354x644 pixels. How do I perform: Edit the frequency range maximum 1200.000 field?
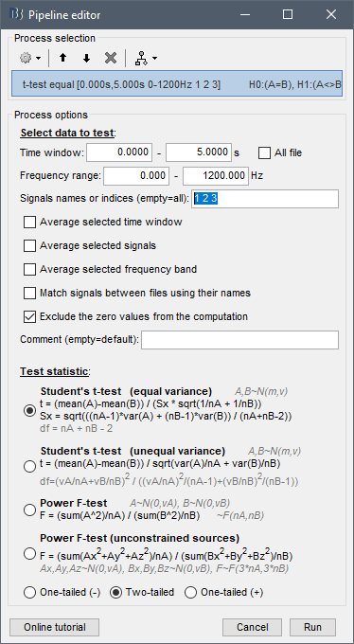point(216,176)
